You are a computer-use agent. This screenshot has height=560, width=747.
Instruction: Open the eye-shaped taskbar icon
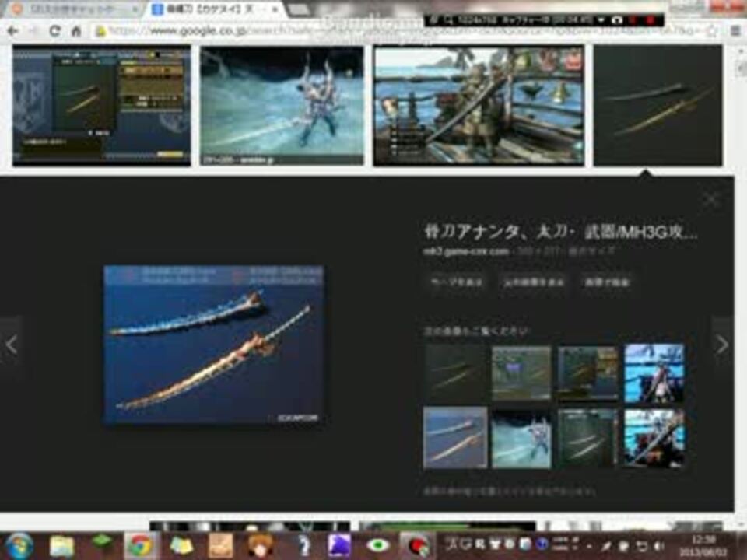[x=378, y=546]
